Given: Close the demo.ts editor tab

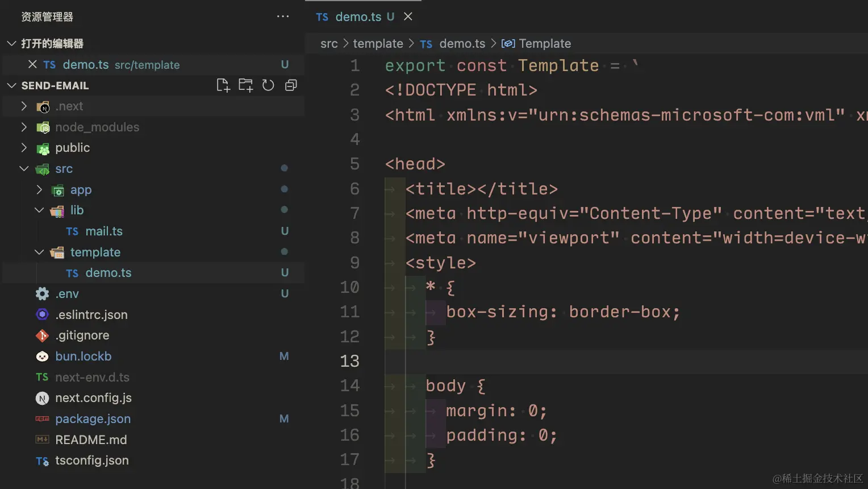Looking at the screenshot, I should click(408, 16).
